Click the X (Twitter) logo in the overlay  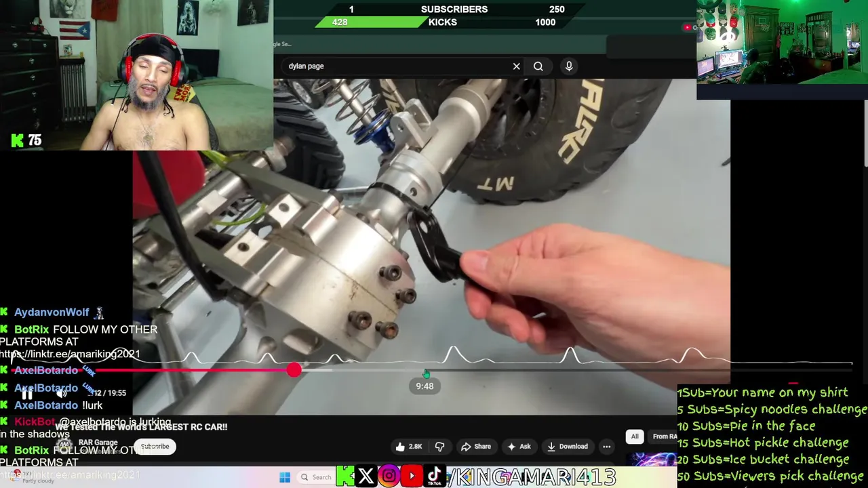366,476
